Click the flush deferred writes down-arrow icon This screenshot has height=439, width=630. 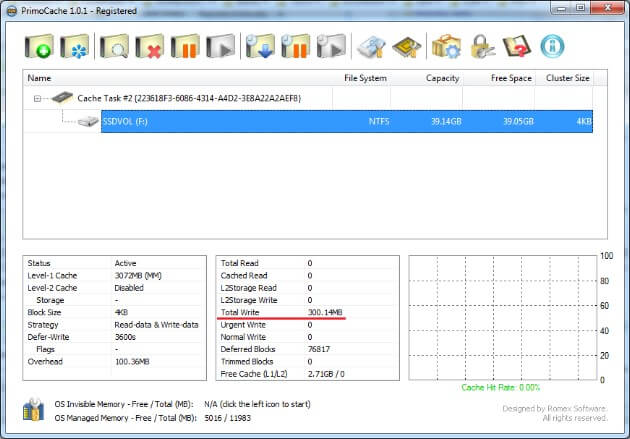click(260, 47)
